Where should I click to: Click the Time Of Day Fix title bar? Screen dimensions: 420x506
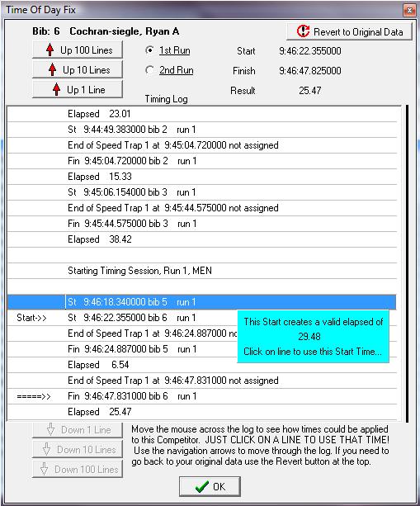point(203,10)
